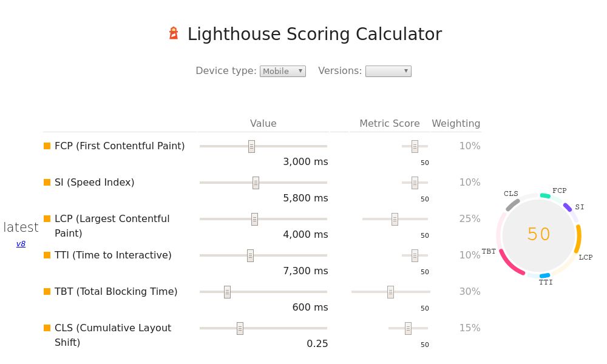Open the v8 version link
The image size is (607, 364).
[x=21, y=244]
